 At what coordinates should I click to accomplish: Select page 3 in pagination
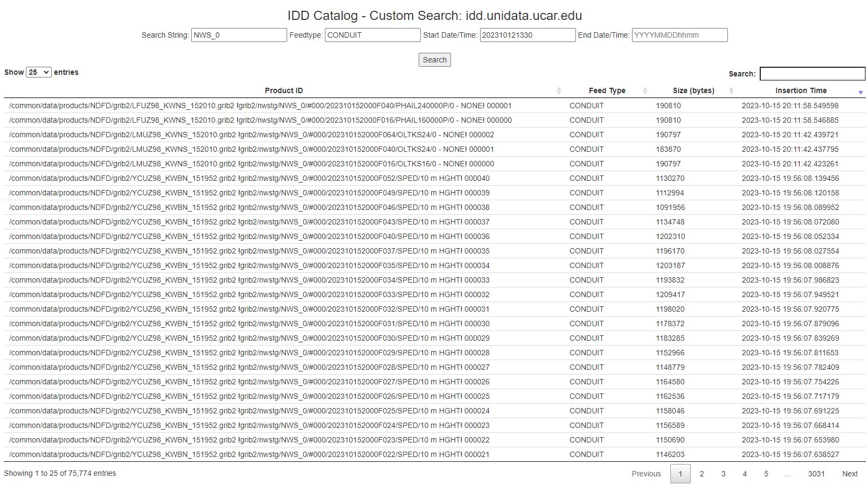point(723,474)
